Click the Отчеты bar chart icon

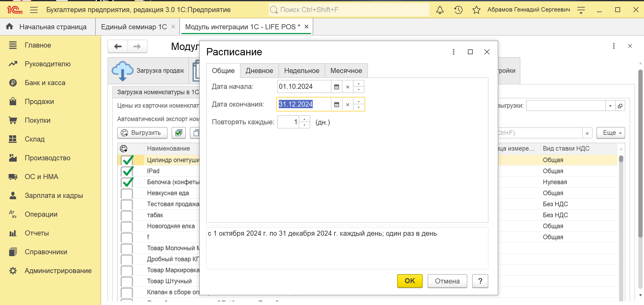click(13, 233)
